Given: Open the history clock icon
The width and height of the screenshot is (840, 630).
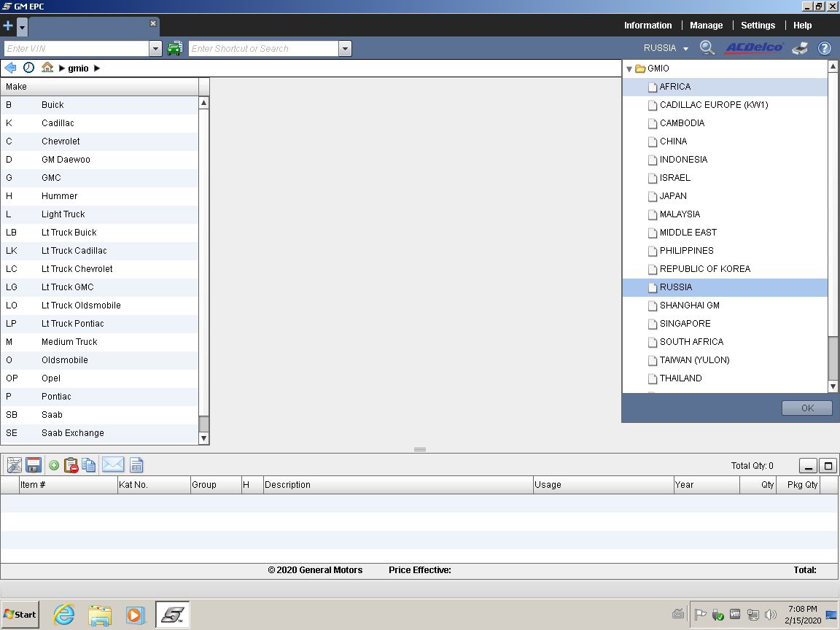Looking at the screenshot, I should (28, 68).
